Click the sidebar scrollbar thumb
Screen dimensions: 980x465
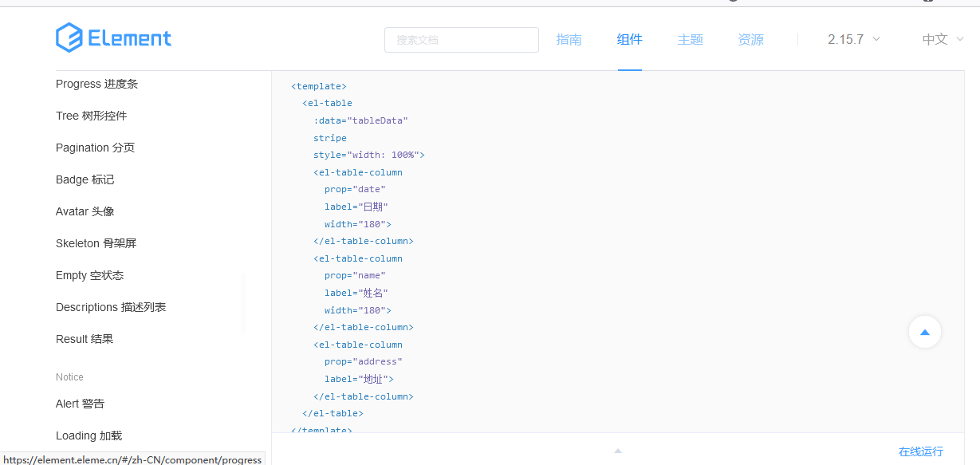tap(242, 303)
